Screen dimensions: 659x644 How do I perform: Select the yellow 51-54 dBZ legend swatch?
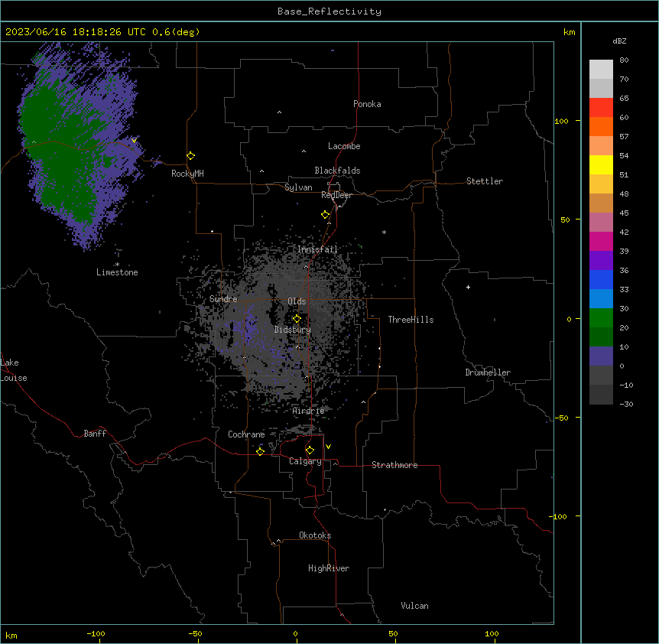coord(601,164)
